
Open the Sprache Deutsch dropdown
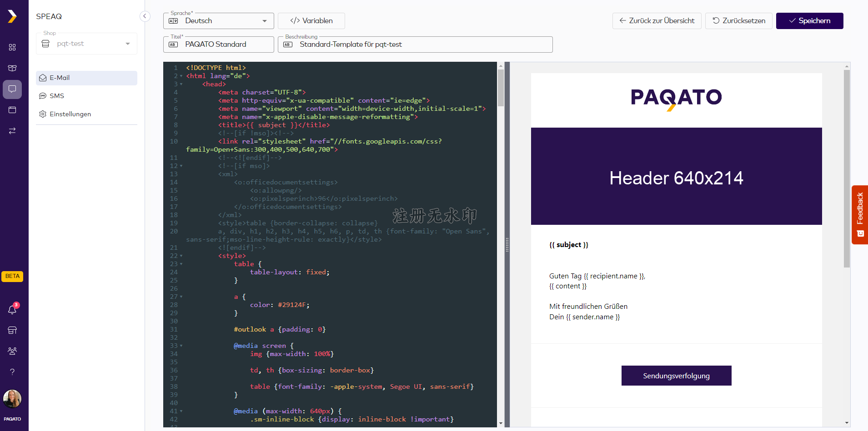pos(219,21)
